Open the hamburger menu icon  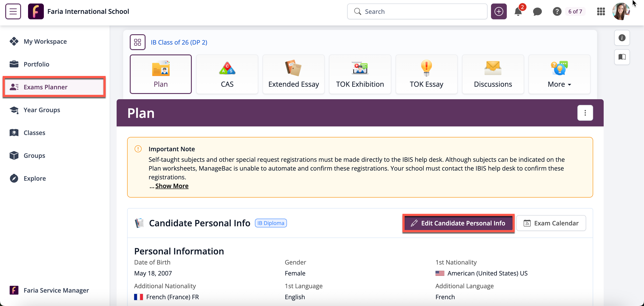coord(13,11)
